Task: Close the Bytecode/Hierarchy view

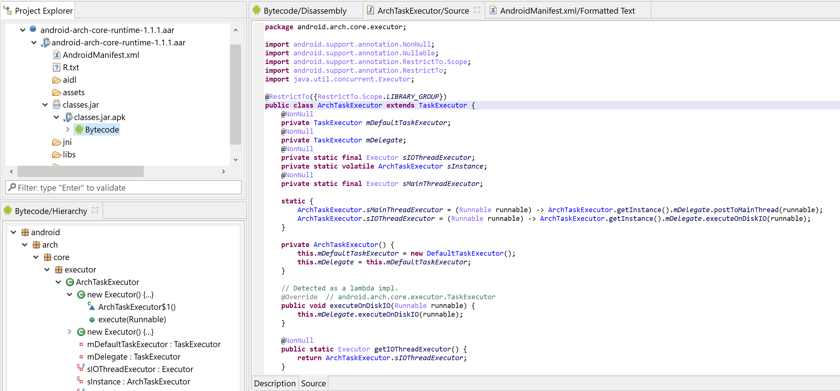Action: click(x=95, y=210)
